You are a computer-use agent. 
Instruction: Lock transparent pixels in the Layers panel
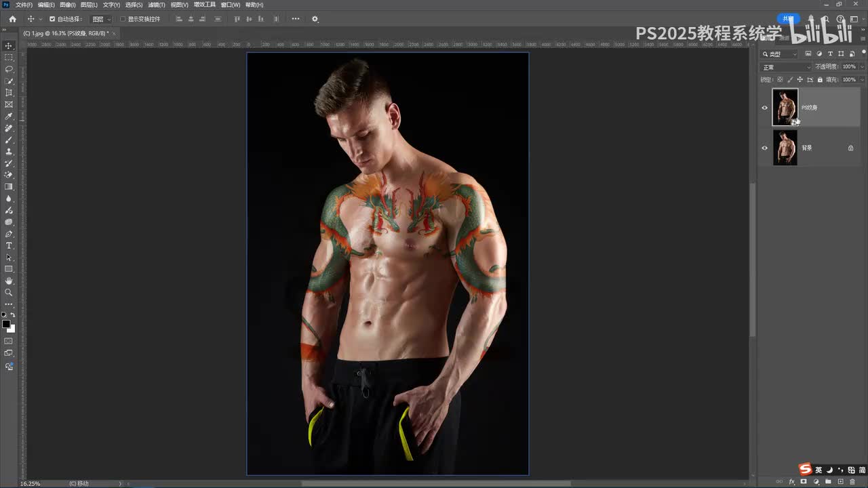coord(780,79)
